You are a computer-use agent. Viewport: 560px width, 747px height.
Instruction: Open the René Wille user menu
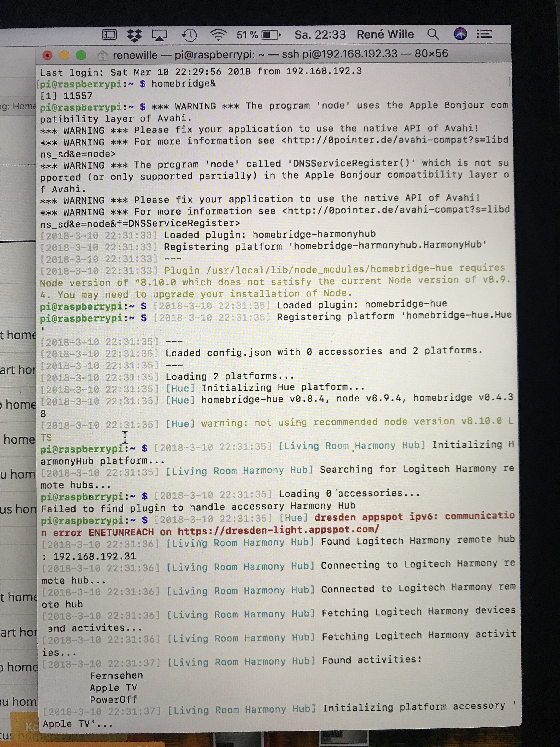tap(385, 34)
